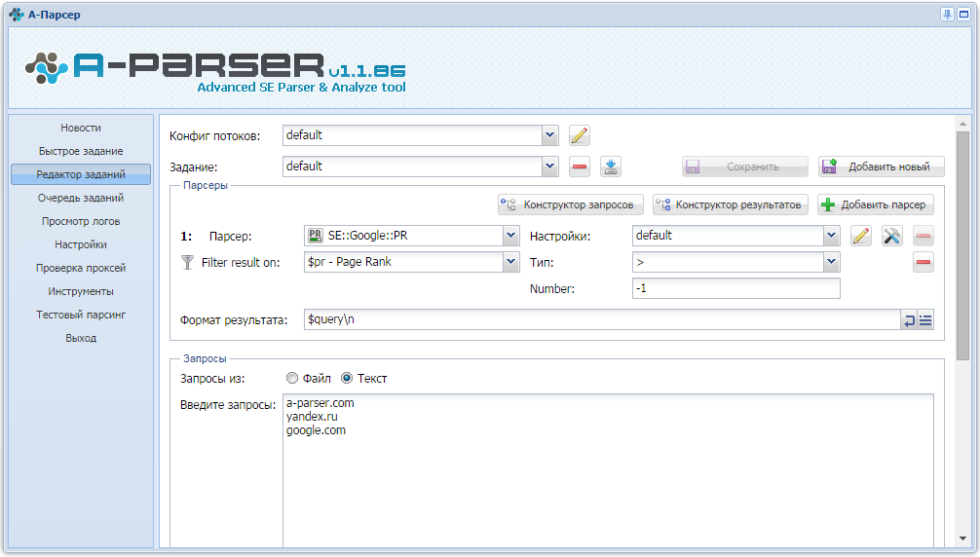Click the import task download icon
This screenshot has width=980, height=557.
[x=611, y=167]
